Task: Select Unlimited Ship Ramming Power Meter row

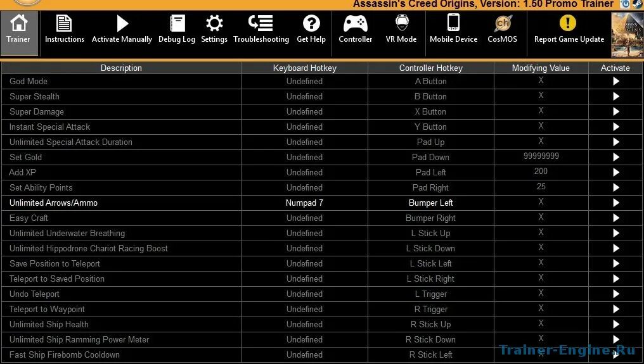Action: pyautogui.click(x=122, y=339)
